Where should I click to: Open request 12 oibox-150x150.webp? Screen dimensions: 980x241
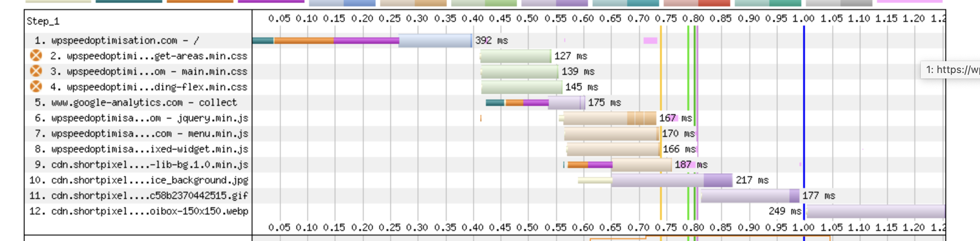point(139,211)
